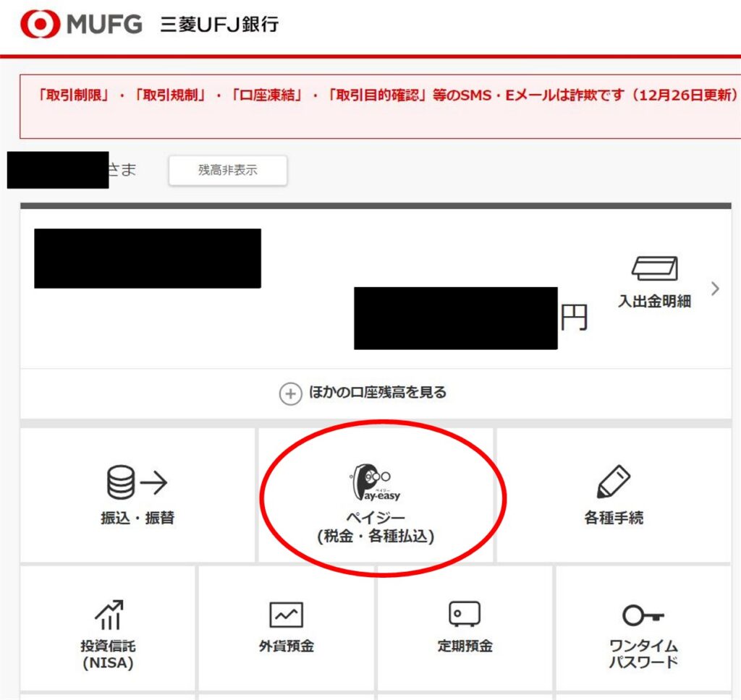Open ペイジー (税金・各種払込) menu label
The image size is (741, 700).
coord(376,527)
